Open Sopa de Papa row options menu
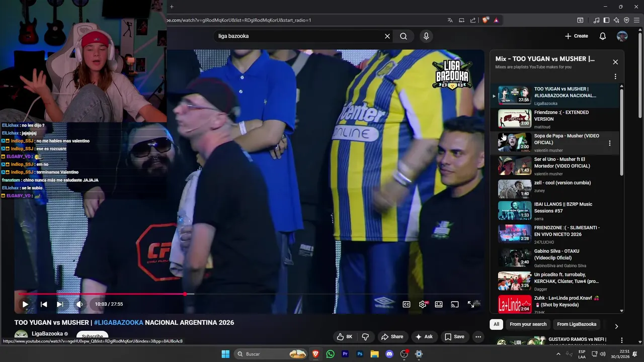 (610, 143)
